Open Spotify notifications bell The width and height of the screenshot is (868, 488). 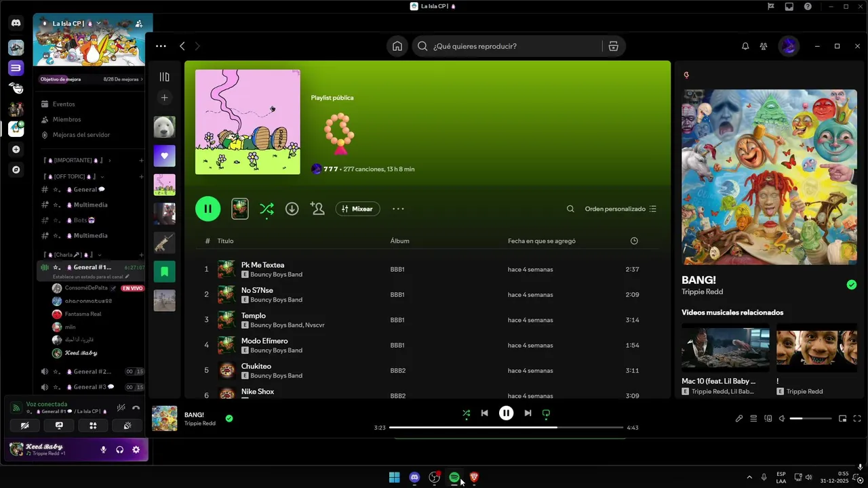(745, 46)
